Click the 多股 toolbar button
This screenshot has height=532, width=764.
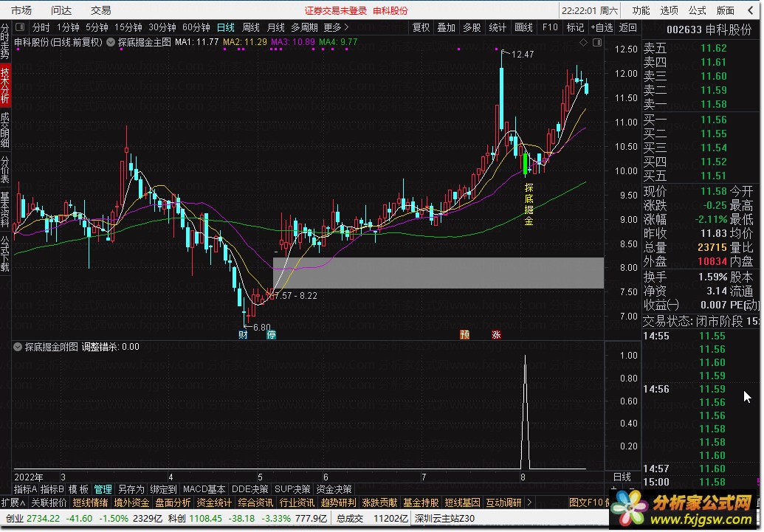[x=472, y=27]
